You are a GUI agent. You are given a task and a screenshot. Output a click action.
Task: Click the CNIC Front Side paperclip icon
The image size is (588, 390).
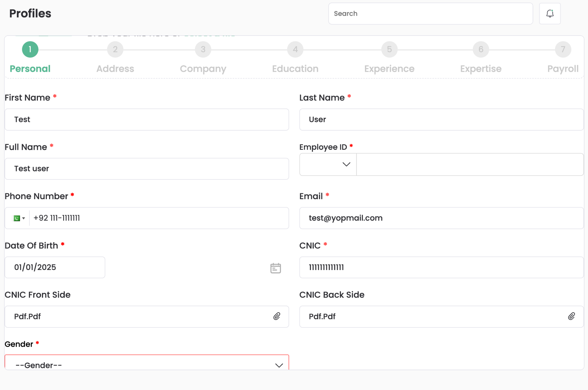(276, 316)
